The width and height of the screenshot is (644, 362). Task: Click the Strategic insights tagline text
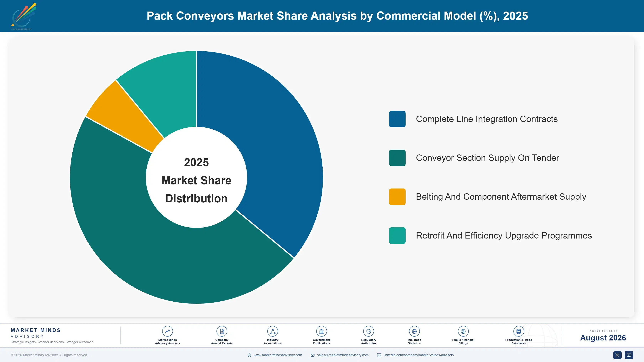tap(52, 342)
